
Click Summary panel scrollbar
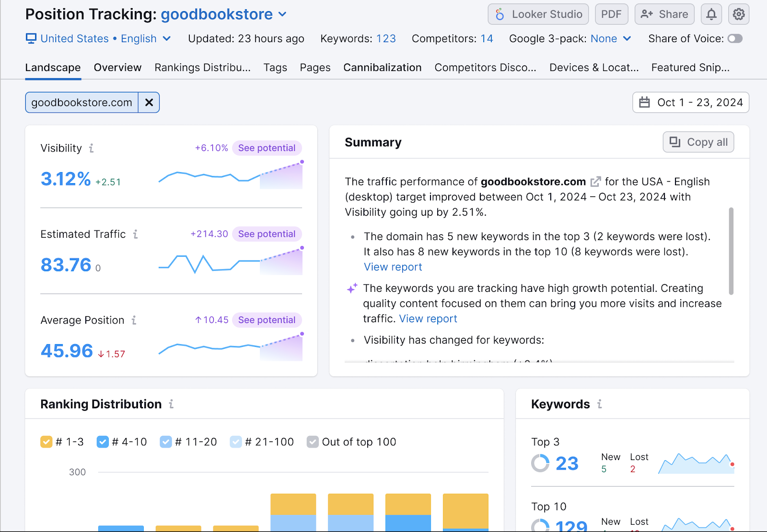click(731, 251)
